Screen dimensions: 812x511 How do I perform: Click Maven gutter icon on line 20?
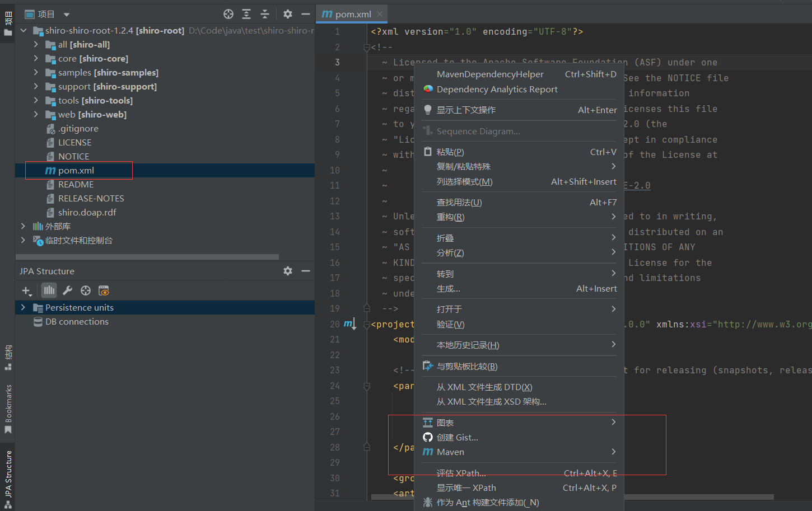(350, 324)
